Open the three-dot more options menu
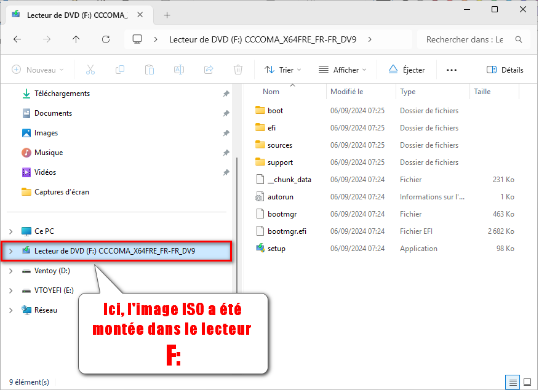 pyautogui.click(x=452, y=70)
